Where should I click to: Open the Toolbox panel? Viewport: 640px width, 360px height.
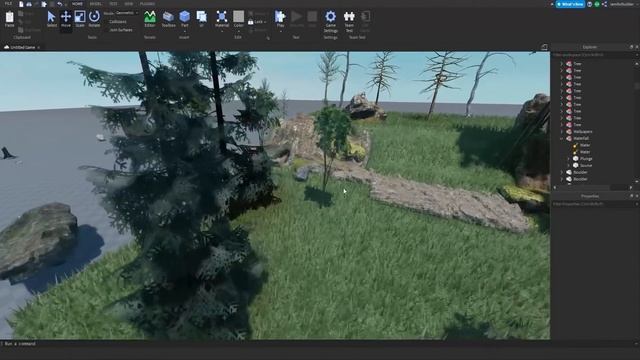coord(168,19)
